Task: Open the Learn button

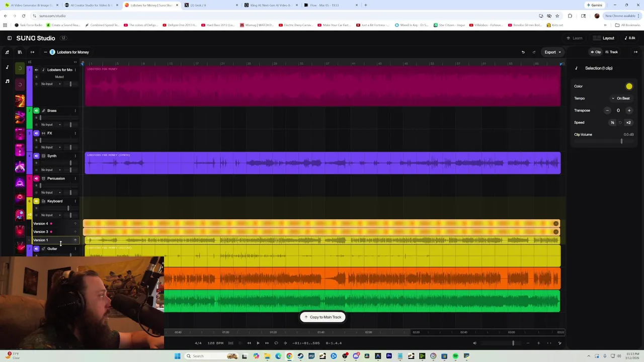Action: pyautogui.click(x=574, y=38)
